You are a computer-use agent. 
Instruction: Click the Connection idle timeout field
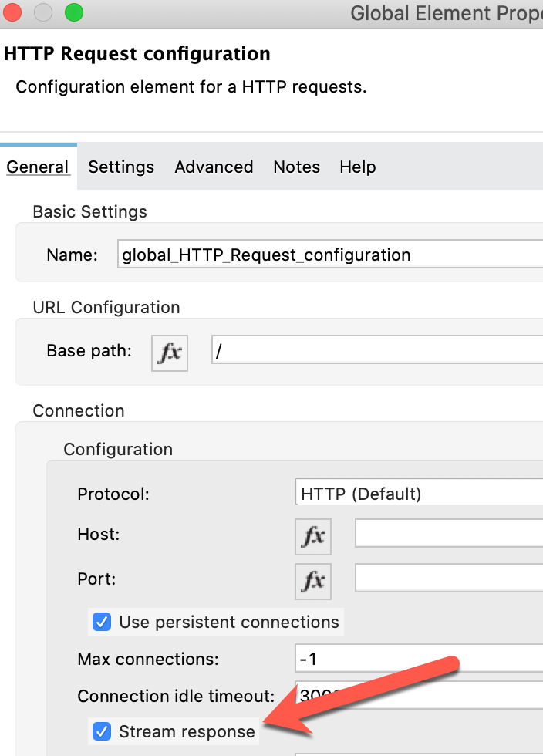(418, 696)
